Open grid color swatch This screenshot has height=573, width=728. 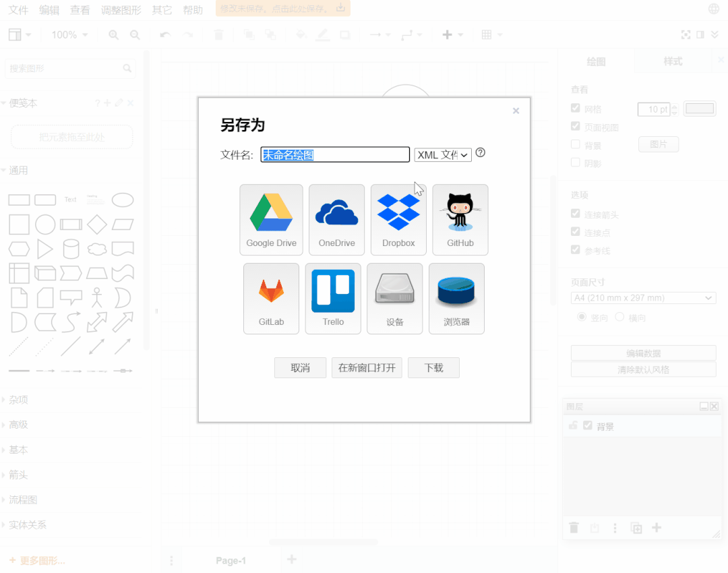700,109
